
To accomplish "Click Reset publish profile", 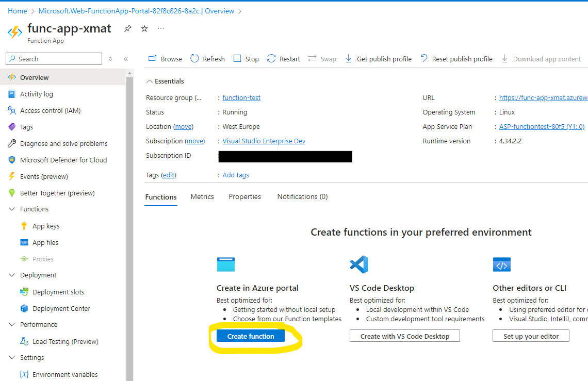I will (456, 59).
